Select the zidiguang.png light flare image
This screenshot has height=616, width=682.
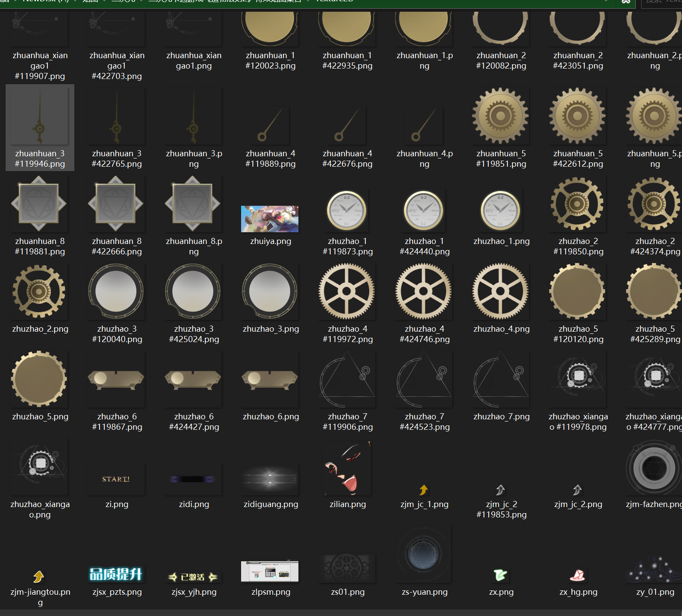270,479
